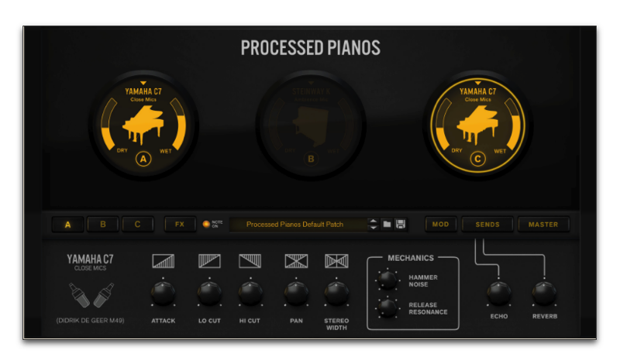Click the Attack knob
The image size is (620, 364).
[163, 294]
